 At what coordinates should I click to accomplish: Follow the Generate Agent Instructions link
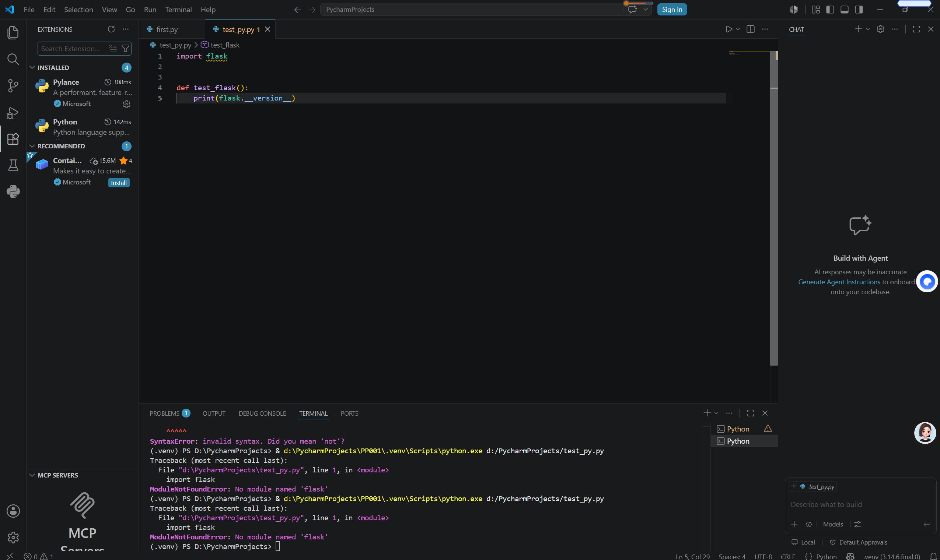[839, 282]
